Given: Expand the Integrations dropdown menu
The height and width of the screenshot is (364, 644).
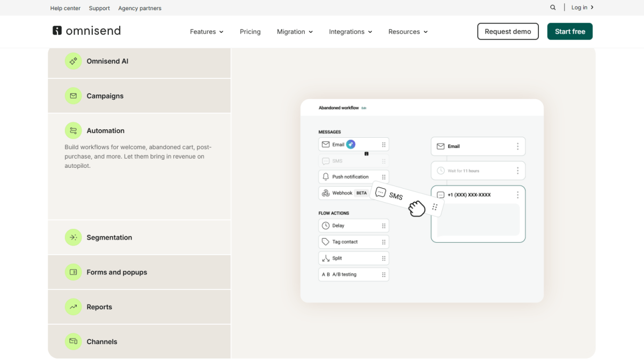Looking at the screenshot, I should (350, 32).
